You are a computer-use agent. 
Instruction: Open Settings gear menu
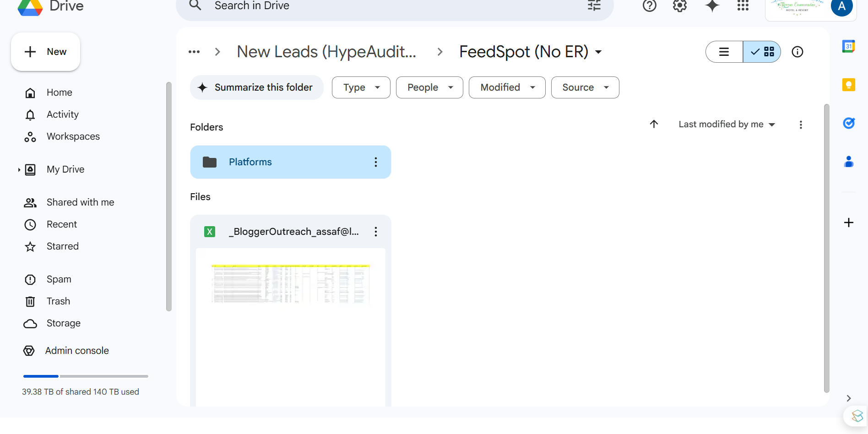680,6
